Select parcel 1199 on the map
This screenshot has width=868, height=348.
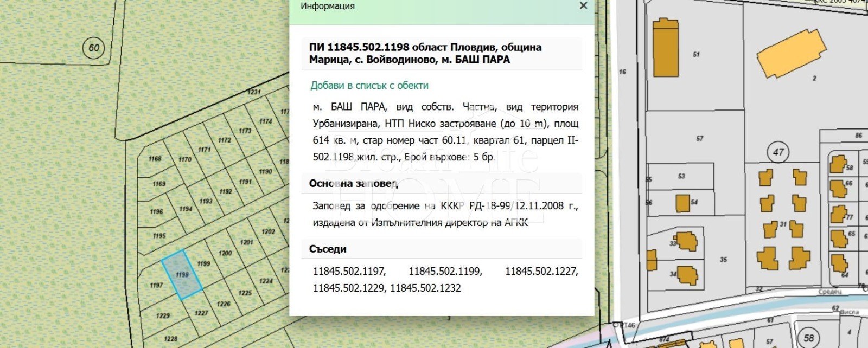[x=204, y=264]
